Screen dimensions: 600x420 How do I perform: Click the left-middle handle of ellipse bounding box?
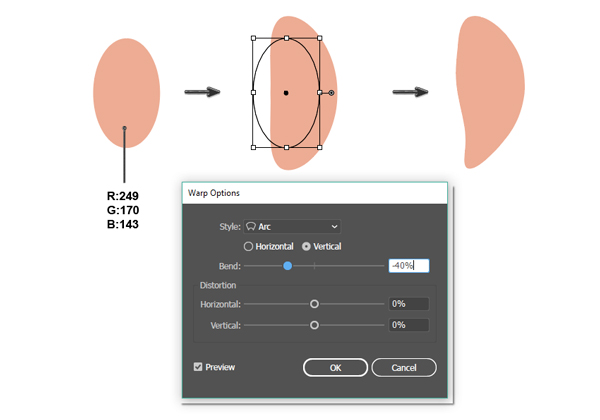point(253,93)
